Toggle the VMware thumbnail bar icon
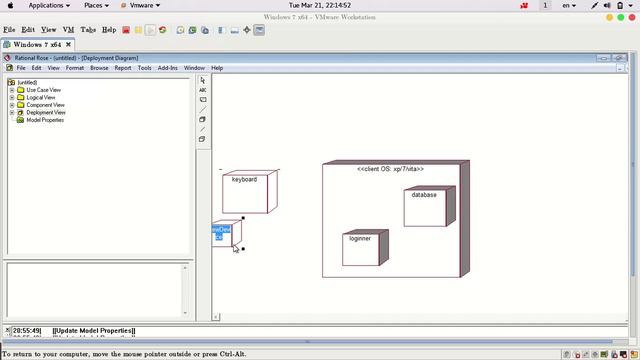The height and width of the screenshot is (360, 640). click(235, 30)
